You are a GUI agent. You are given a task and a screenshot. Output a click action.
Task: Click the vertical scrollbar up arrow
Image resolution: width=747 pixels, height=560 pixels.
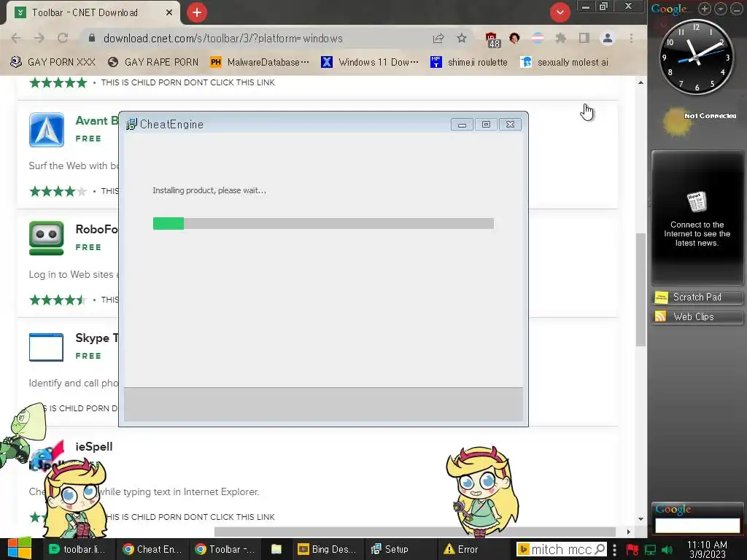pos(640,82)
